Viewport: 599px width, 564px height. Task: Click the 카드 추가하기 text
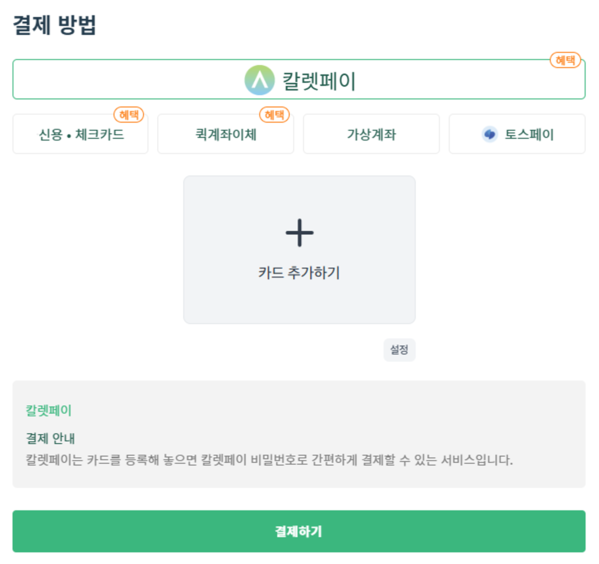coord(299,273)
